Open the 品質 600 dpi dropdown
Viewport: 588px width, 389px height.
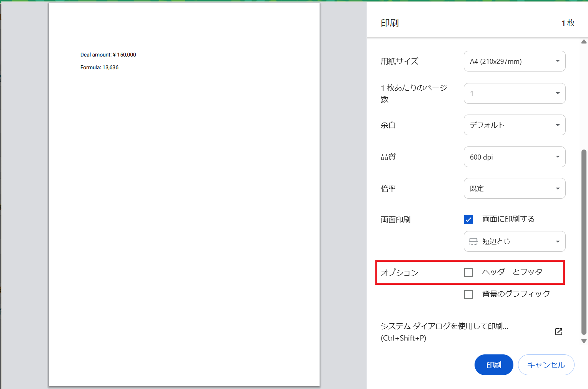pyautogui.click(x=514, y=157)
